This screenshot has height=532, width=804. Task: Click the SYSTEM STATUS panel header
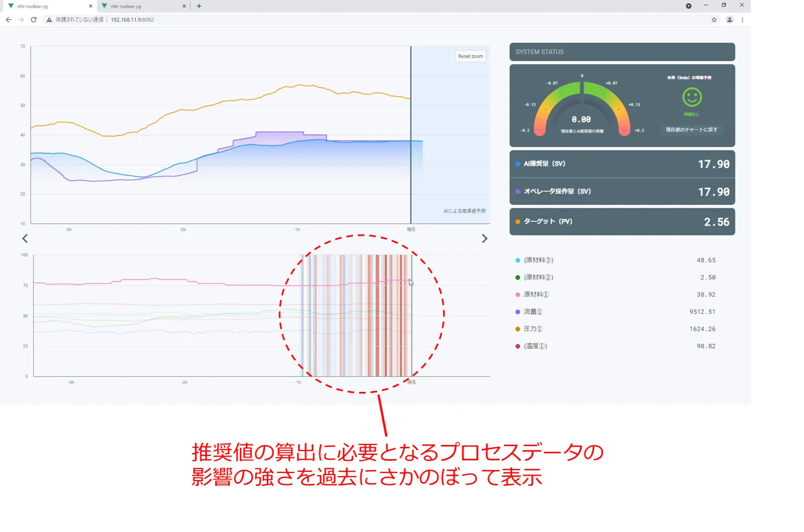tap(622, 52)
